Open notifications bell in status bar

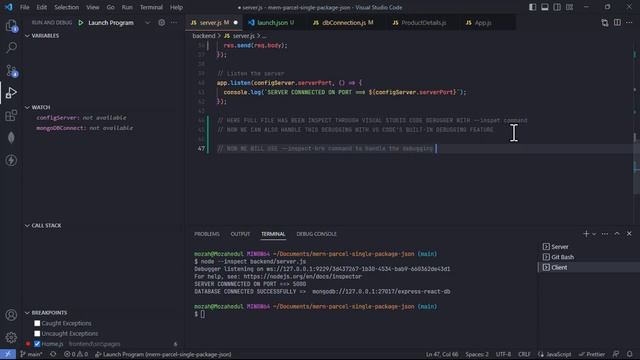pyautogui.click(x=629, y=354)
